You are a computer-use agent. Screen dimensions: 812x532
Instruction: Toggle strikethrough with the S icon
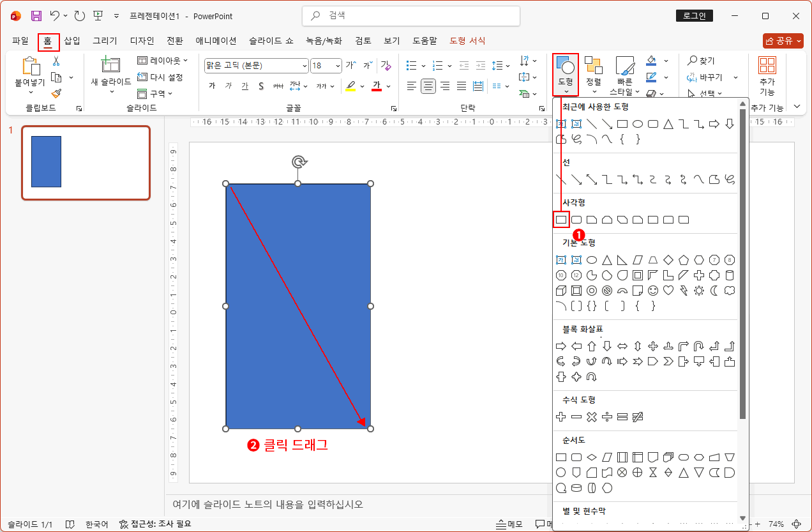(260, 85)
